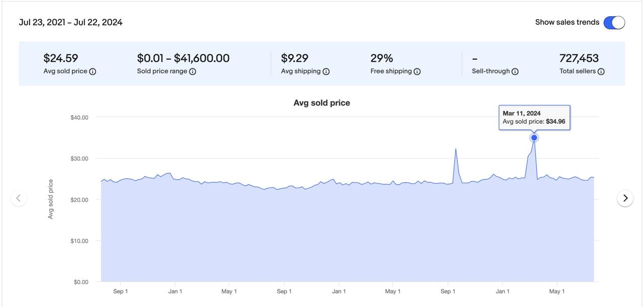Screen dimensions: 644x307
Task: Click the rotated Avg sold price y-axis title
Action: click(x=50, y=199)
